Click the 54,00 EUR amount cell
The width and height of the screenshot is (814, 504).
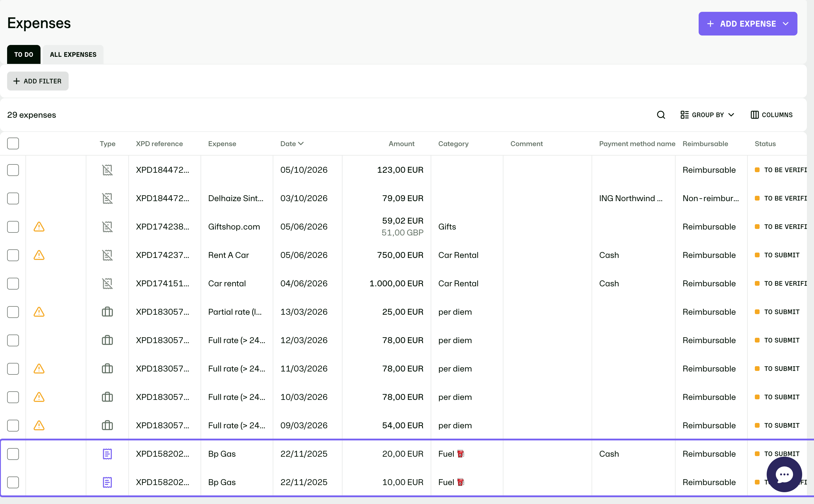(403, 425)
